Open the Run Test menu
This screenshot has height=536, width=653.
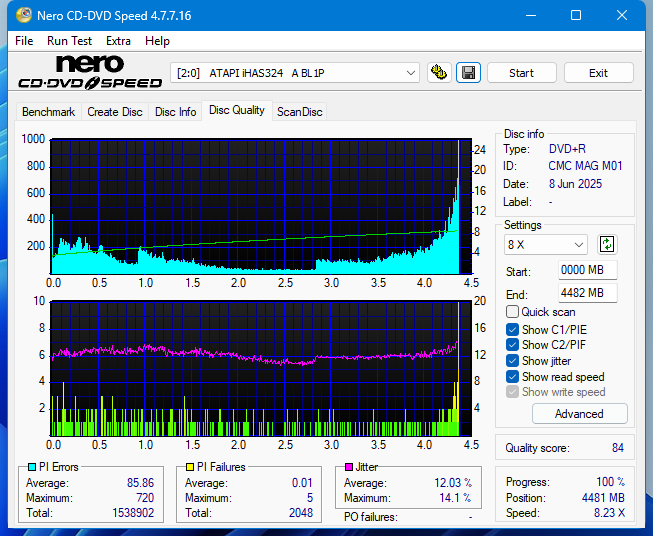(x=69, y=41)
